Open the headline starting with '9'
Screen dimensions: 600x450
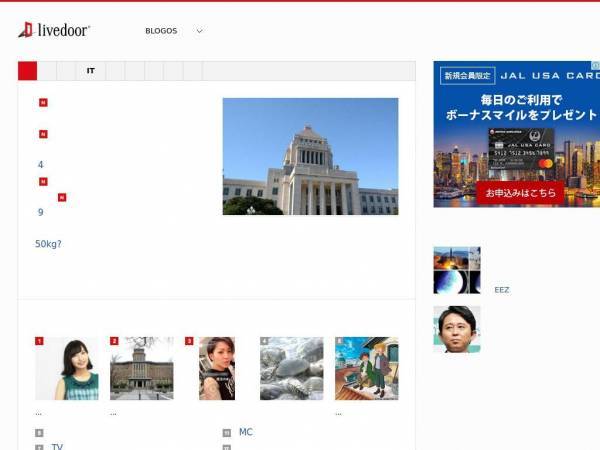tap(41, 212)
